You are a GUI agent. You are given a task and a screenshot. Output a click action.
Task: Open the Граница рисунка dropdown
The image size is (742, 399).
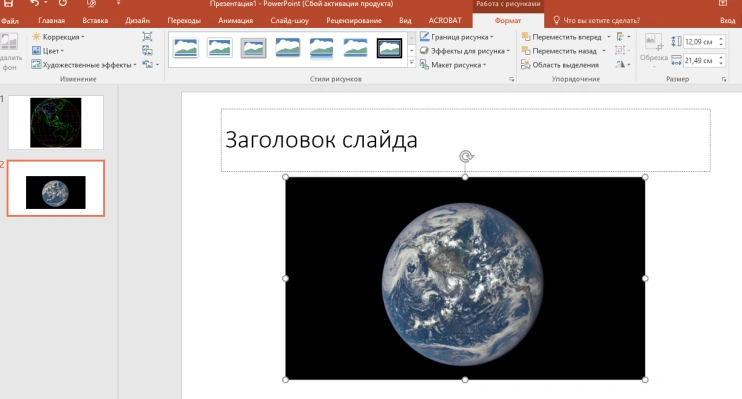457,36
